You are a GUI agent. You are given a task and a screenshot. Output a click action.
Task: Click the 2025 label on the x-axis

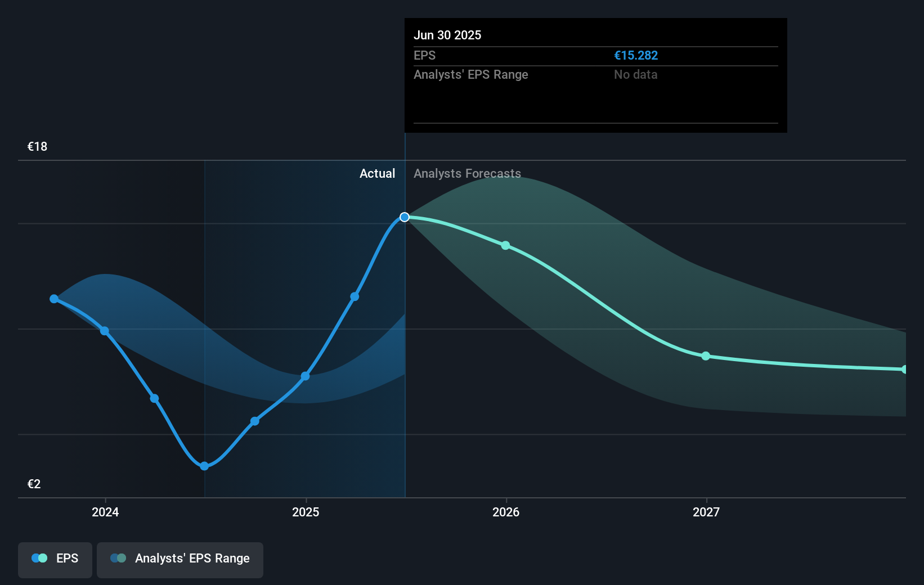306,512
